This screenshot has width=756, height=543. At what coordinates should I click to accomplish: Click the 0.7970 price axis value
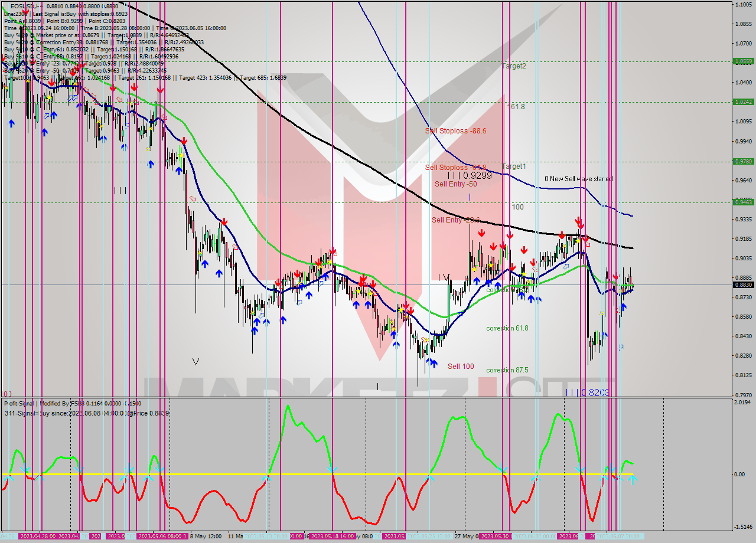pyautogui.click(x=743, y=394)
